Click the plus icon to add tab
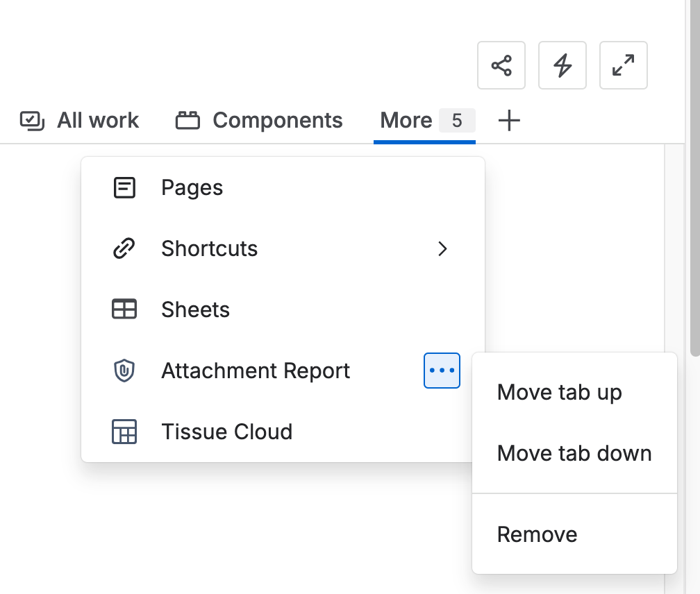The image size is (700, 594). coord(509,121)
